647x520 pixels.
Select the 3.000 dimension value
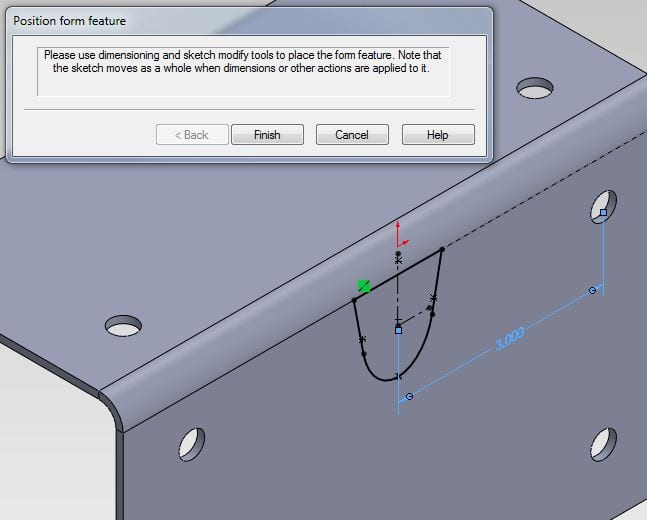(510, 339)
